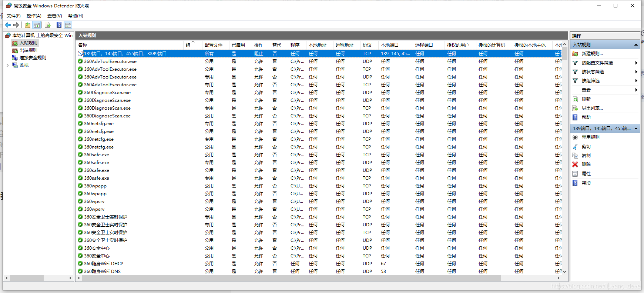Image resolution: width=644 pixels, height=293 pixels.
Task: Open the 帮助(H) menu
Action: [76, 16]
